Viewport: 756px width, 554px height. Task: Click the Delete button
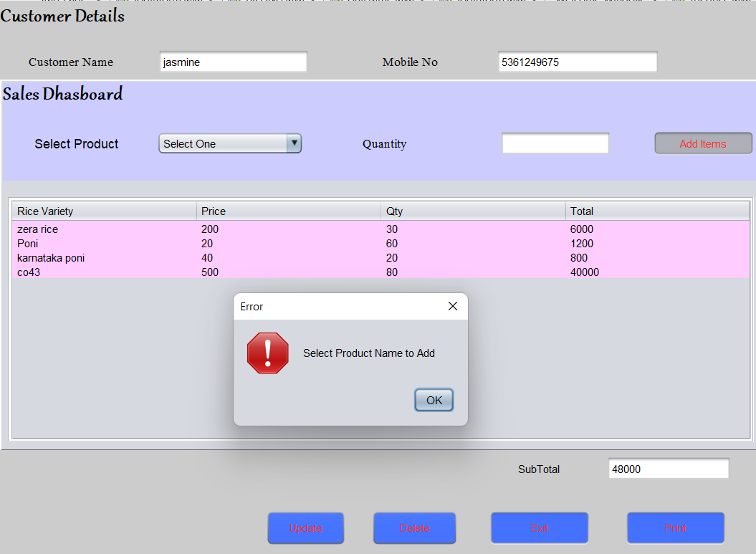(414, 528)
